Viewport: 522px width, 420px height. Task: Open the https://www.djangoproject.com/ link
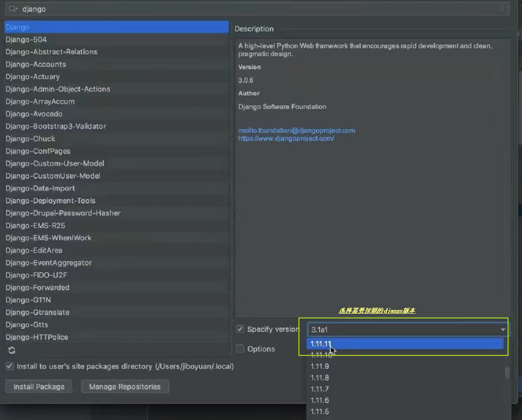click(286, 138)
